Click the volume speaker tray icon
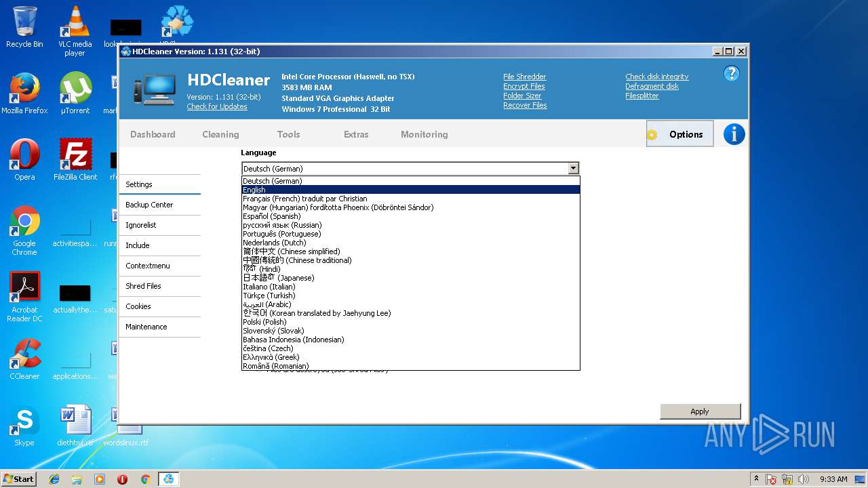868x488 pixels. tap(804, 479)
